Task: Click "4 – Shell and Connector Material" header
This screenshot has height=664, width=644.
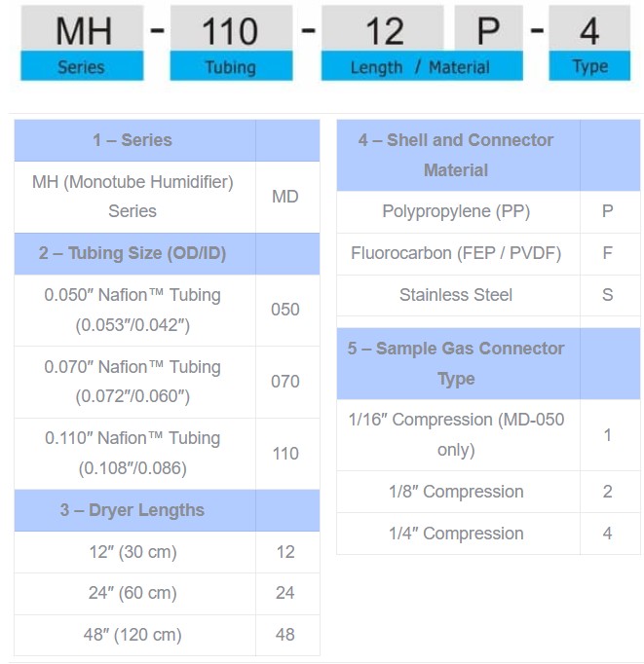Action: 456,155
